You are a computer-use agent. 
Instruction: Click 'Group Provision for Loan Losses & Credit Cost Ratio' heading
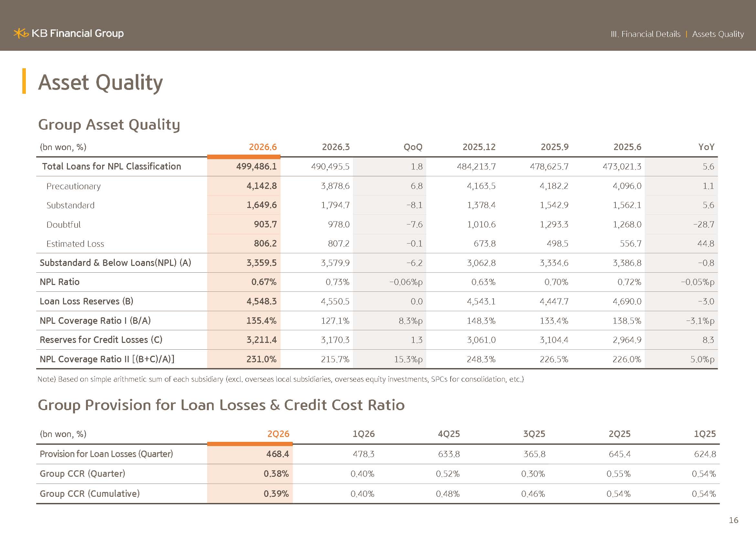pyautogui.click(x=221, y=405)
